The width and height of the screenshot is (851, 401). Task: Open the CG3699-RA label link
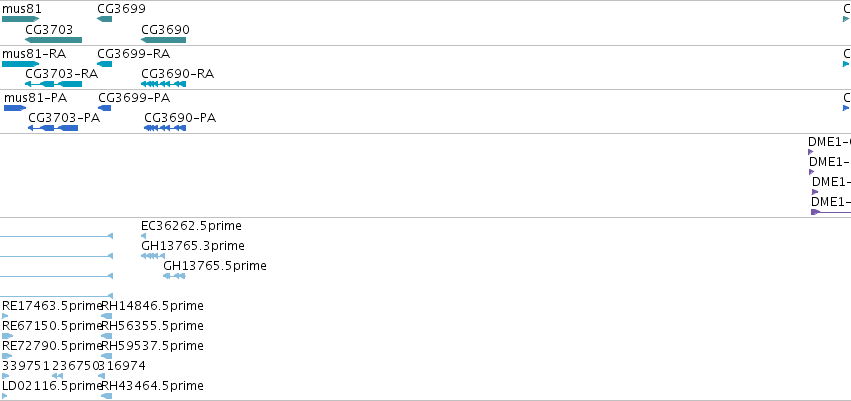tap(134, 54)
